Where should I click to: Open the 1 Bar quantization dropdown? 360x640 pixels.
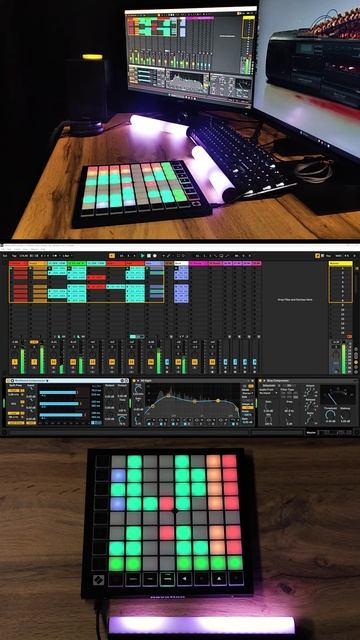coord(67,256)
